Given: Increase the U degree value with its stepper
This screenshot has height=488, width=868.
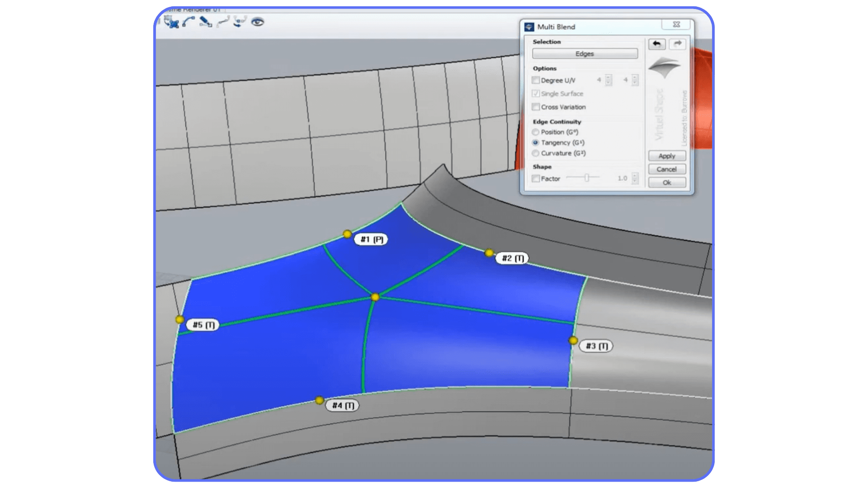Looking at the screenshot, I should [609, 77].
